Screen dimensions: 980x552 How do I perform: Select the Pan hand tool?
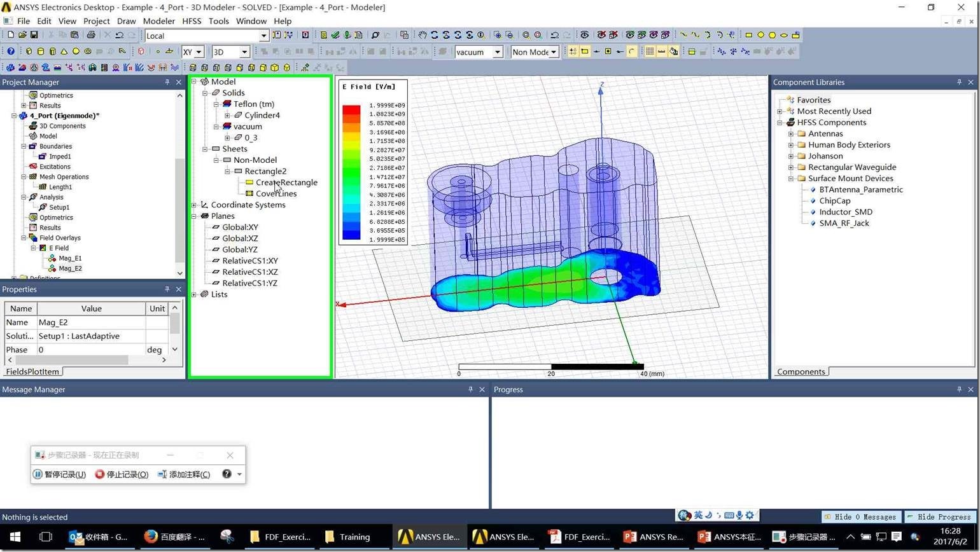click(422, 35)
